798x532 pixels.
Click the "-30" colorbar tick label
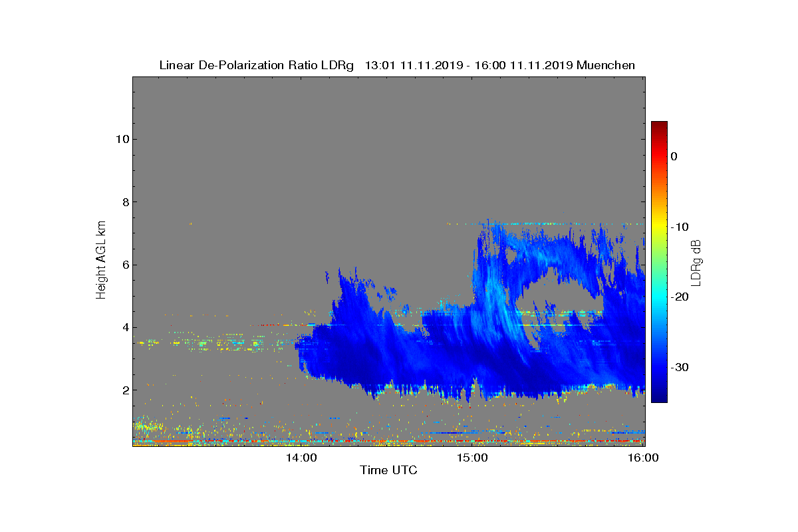[x=679, y=367]
